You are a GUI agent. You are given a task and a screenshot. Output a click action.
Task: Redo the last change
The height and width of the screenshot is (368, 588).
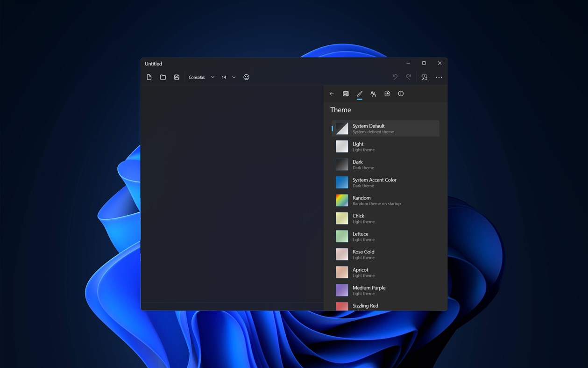coord(408,77)
